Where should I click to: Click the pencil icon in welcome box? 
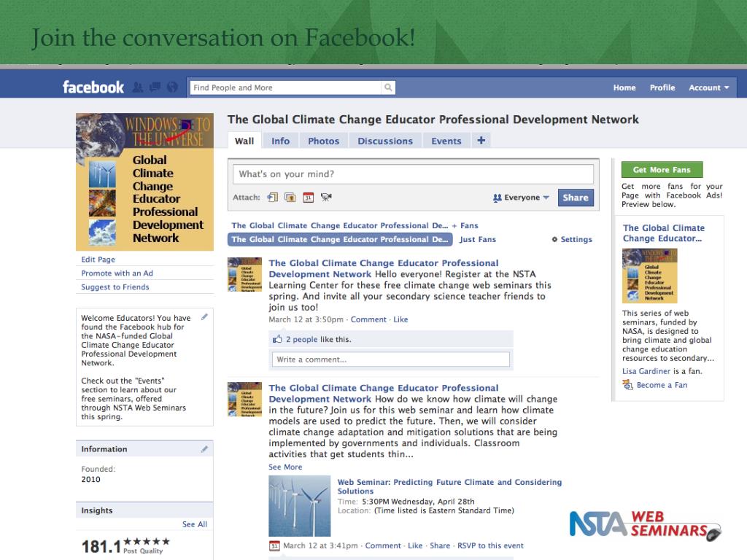(204, 317)
